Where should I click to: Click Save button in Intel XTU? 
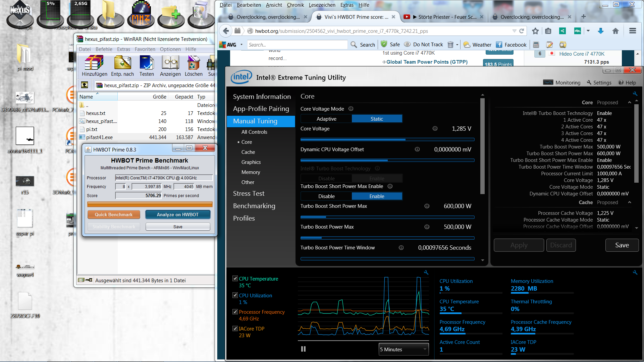pyautogui.click(x=622, y=245)
